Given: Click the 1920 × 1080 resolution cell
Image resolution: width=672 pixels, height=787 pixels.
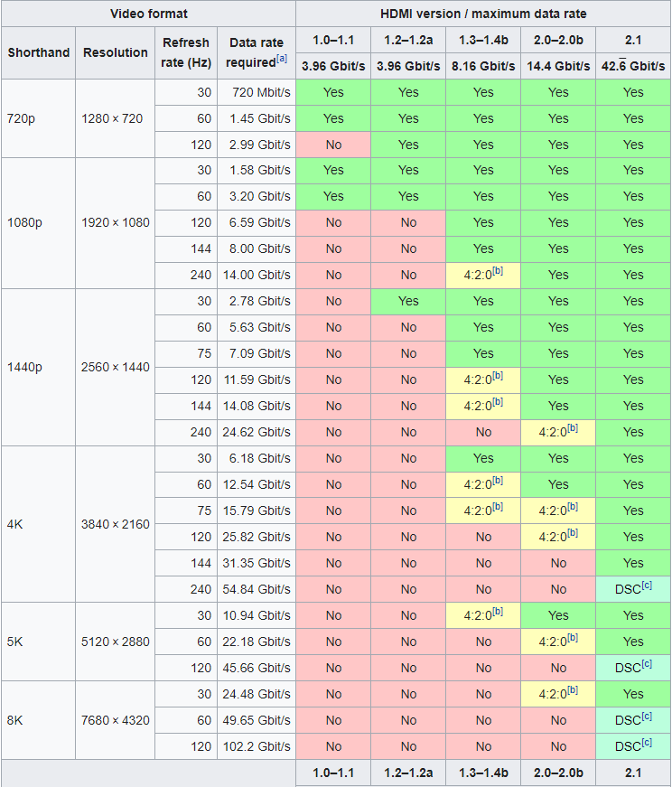Looking at the screenshot, I should pos(116,222).
